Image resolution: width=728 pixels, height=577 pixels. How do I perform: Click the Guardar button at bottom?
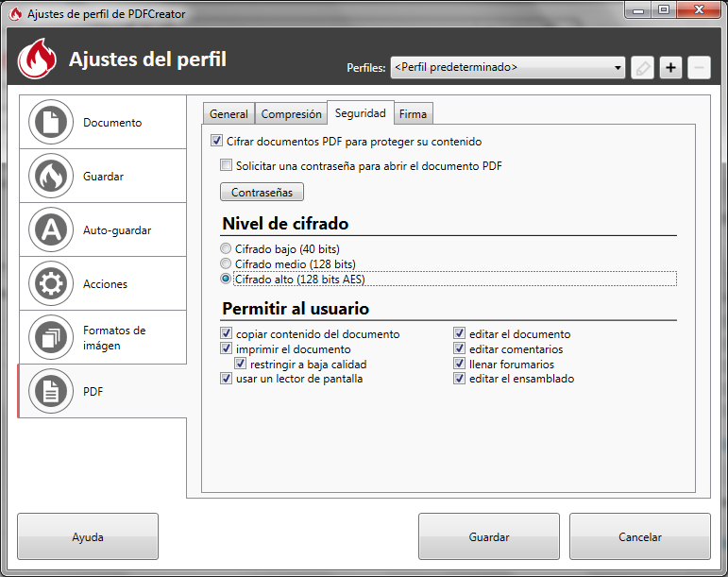click(489, 536)
